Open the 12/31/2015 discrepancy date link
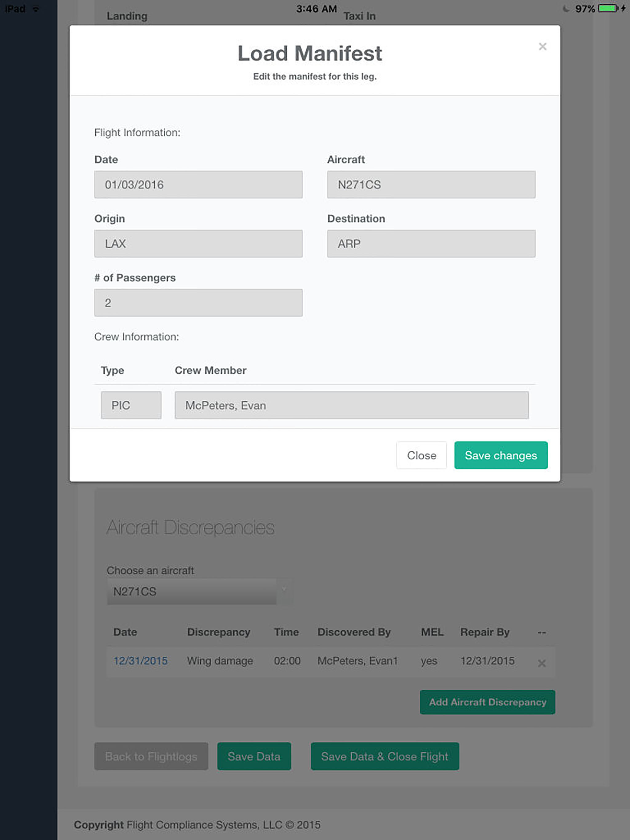This screenshot has width=630, height=840. [141, 661]
